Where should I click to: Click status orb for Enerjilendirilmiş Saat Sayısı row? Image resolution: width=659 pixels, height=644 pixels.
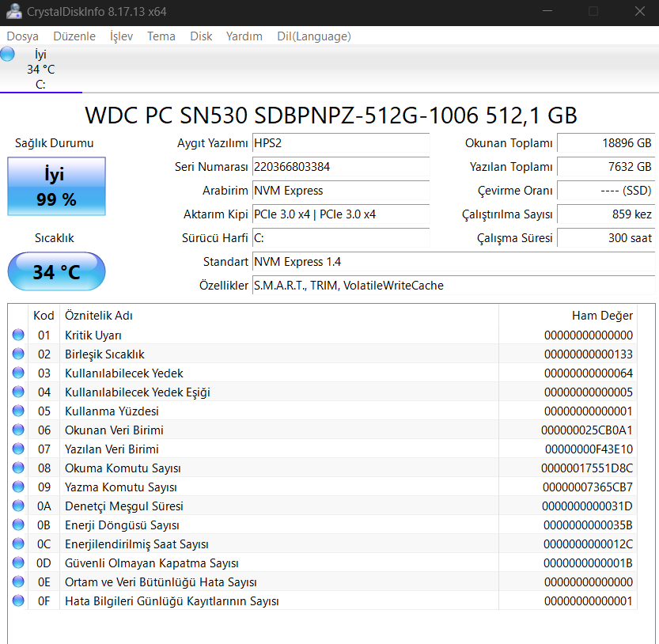click(x=18, y=544)
